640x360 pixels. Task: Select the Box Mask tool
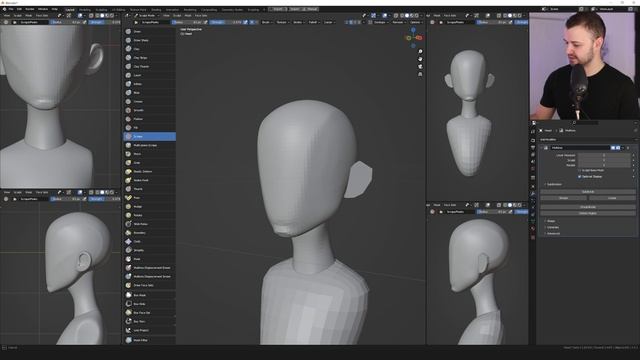149,295
